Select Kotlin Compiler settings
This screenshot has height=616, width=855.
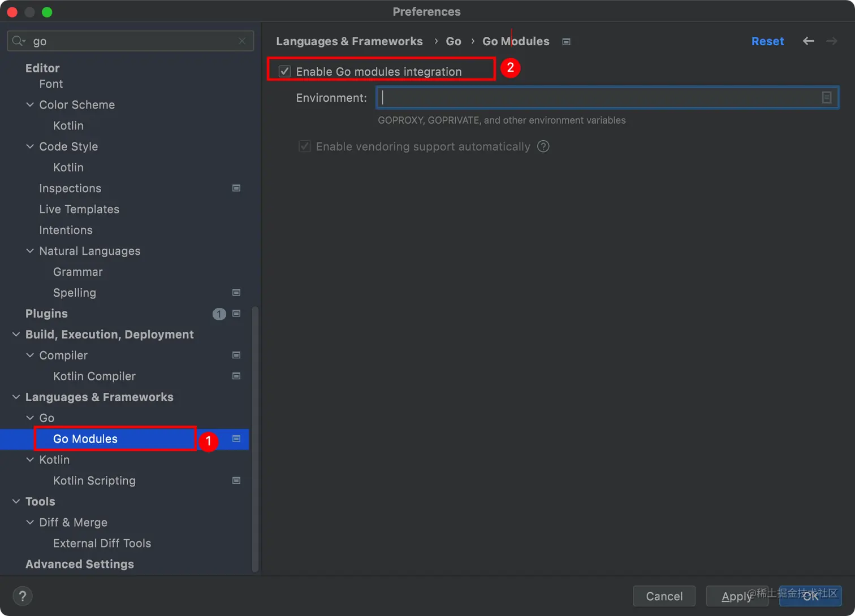pos(94,376)
